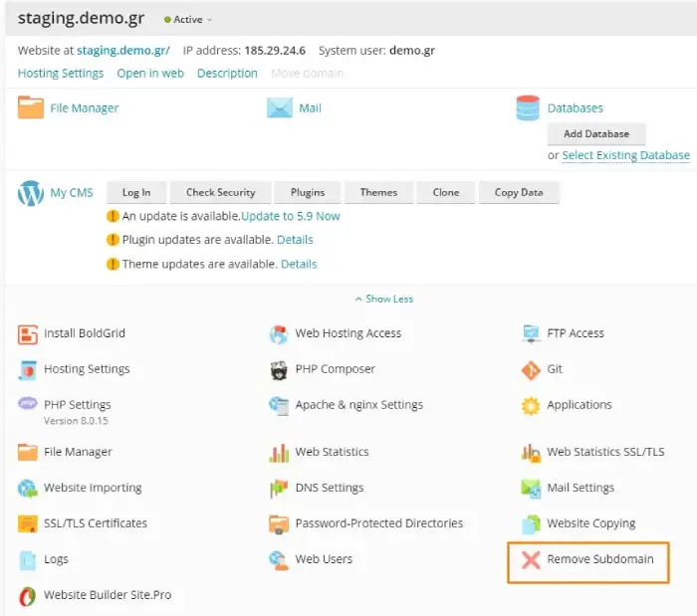Click the PHP Composer icon

click(x=279, y=370)
